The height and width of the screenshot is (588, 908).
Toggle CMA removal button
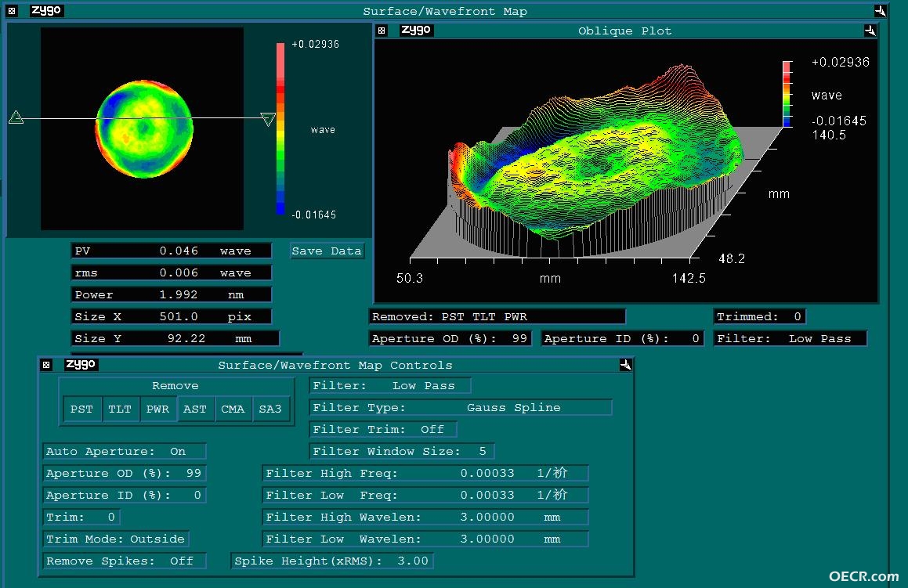click(233, 409)
